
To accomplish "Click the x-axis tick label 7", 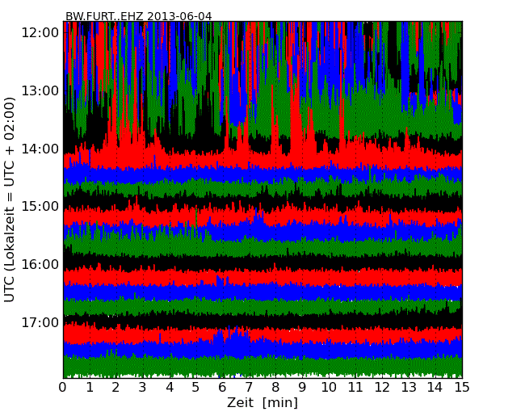I will [249, 388].
